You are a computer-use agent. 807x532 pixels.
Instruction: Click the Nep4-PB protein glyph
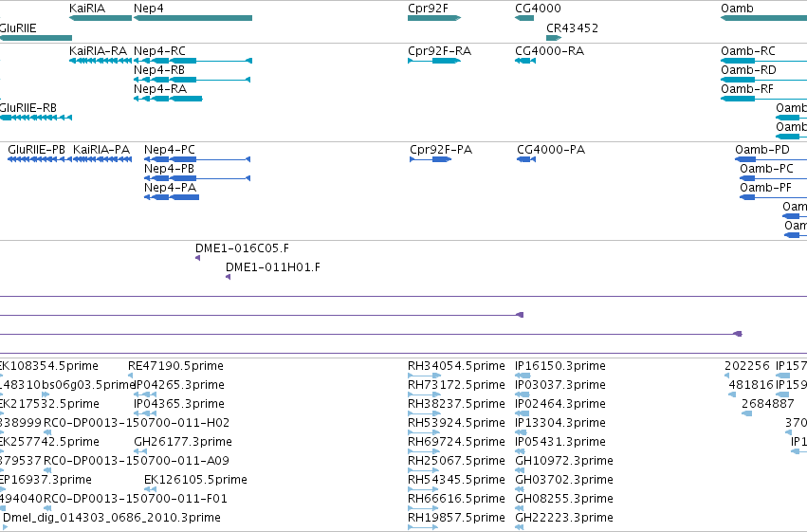pos(197,178)
